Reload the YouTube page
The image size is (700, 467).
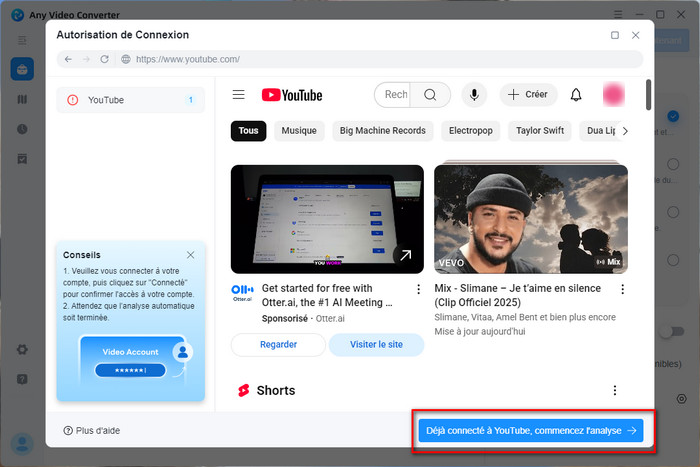104,59
